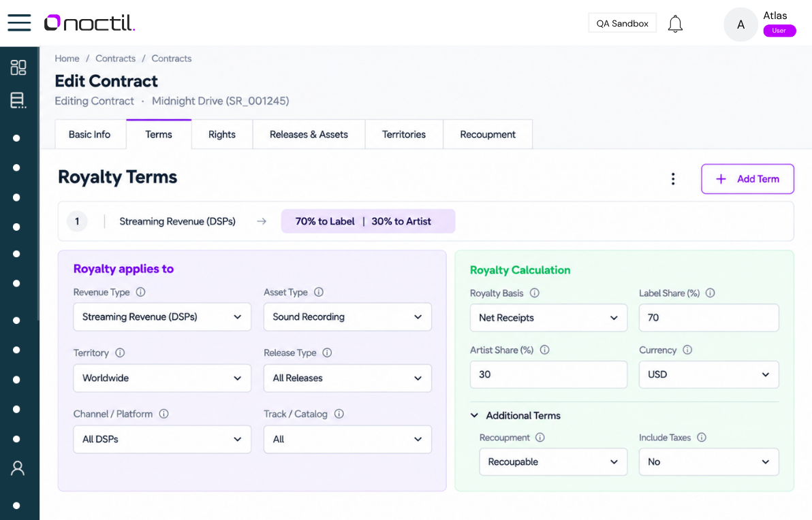Open the Recoupment dropdown set to Recoupable
The height and width of the screenshot is (520, 812).
pyautogui.click(x=553, y=462)
